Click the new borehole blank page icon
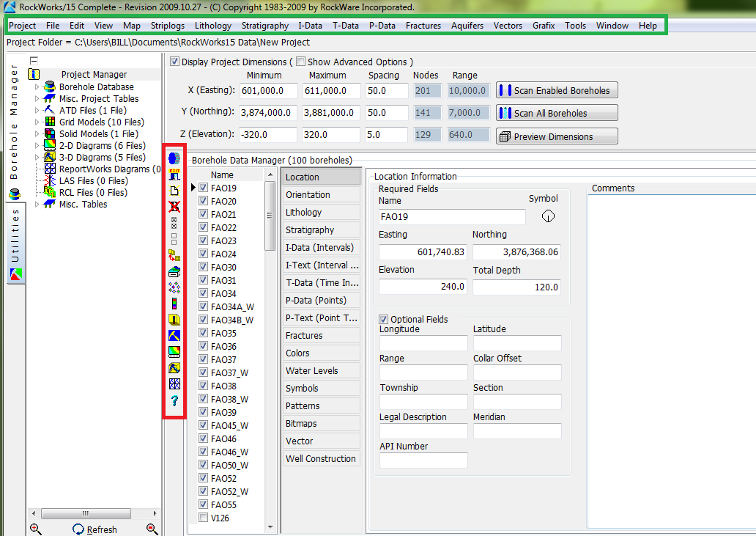This screenshot has width=756, height=536. click(x=174, y=191)
